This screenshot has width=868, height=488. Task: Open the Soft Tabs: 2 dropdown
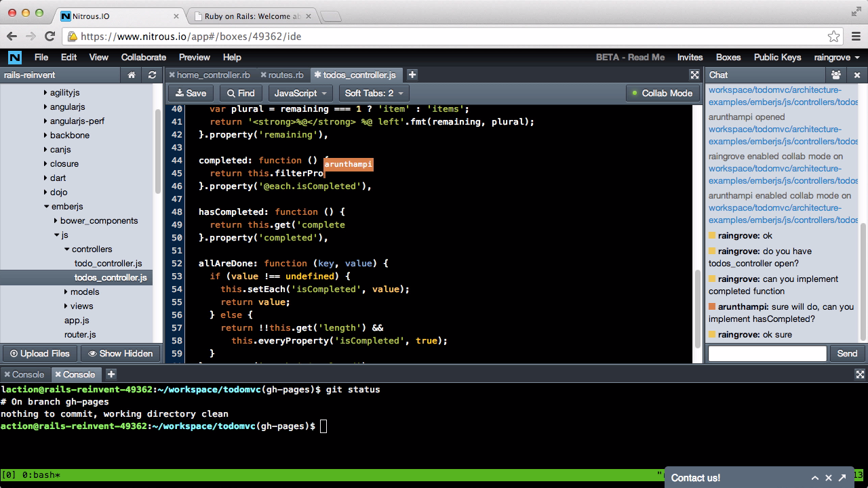click(x=374, y=94)
